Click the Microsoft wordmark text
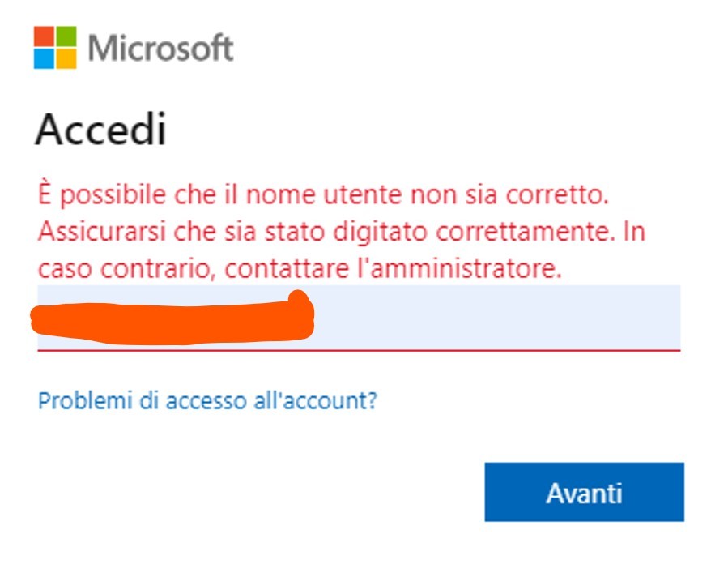The height and width of the screenshot is (564, 728). (x=160, y=48)
